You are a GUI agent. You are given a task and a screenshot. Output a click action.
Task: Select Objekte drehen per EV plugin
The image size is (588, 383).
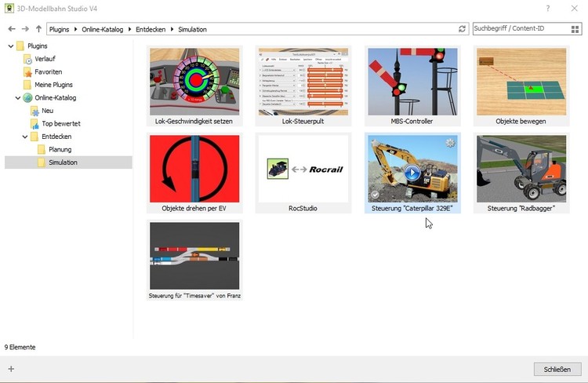pyautogui.click(x=194, y=173)
